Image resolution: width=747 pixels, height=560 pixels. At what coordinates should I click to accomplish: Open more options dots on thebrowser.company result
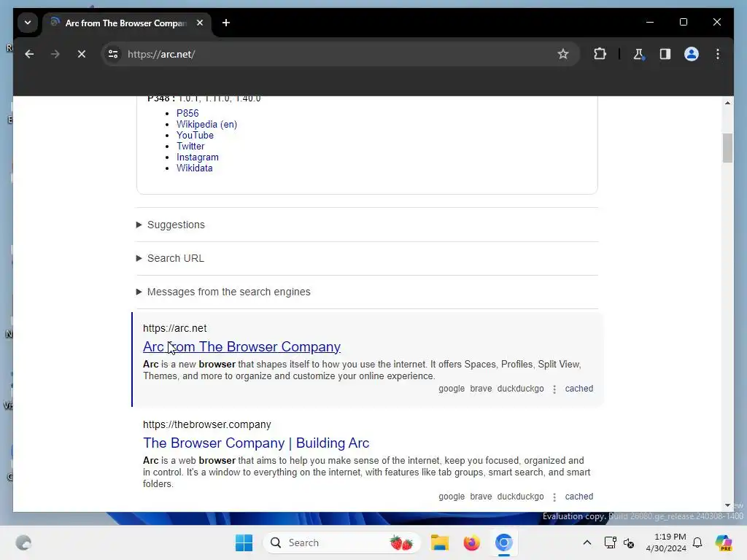pos(554,497)
